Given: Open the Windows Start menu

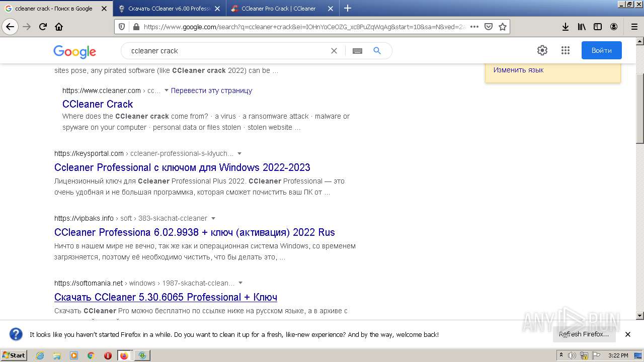Looking at the screenshot, I should [14, 355].
